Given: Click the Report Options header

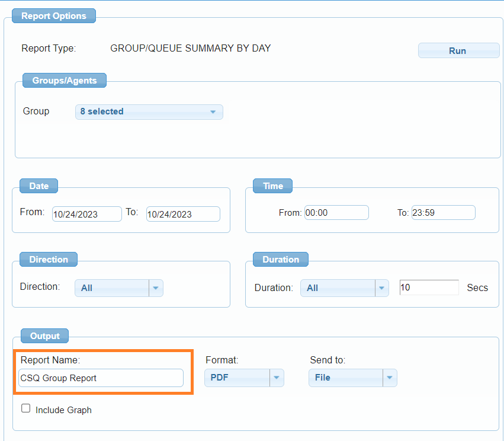Looking at the screenshot, I should coord(54,16).
